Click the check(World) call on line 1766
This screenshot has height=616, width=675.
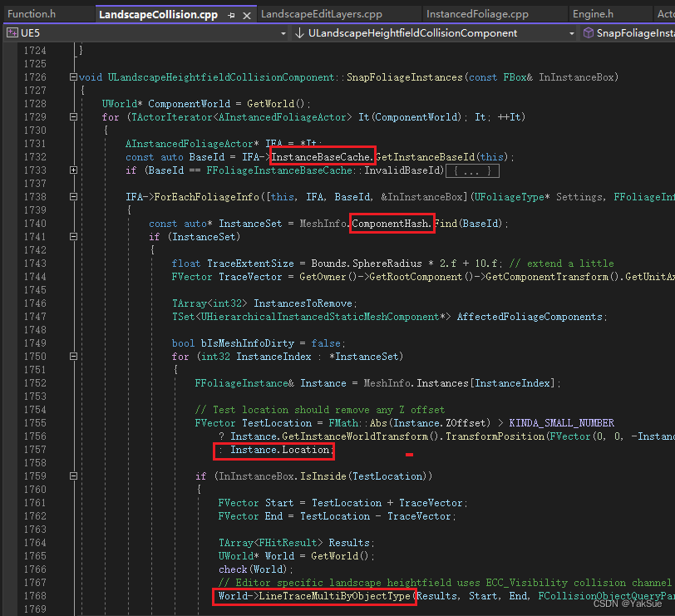click(x=252, y=569)
